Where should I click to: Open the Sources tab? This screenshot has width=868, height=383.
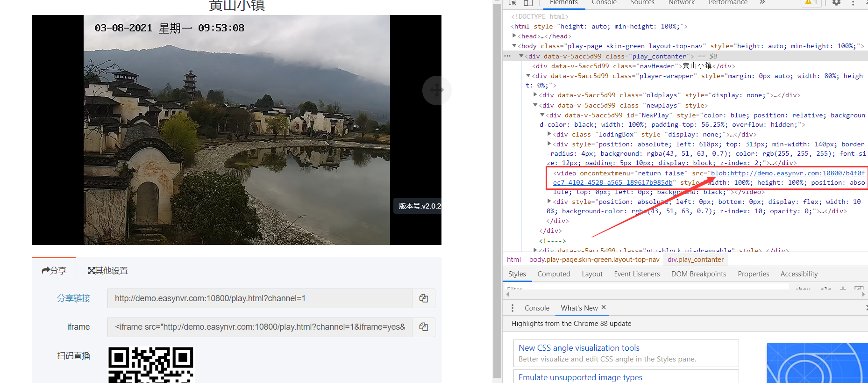[x=642, y=2]
